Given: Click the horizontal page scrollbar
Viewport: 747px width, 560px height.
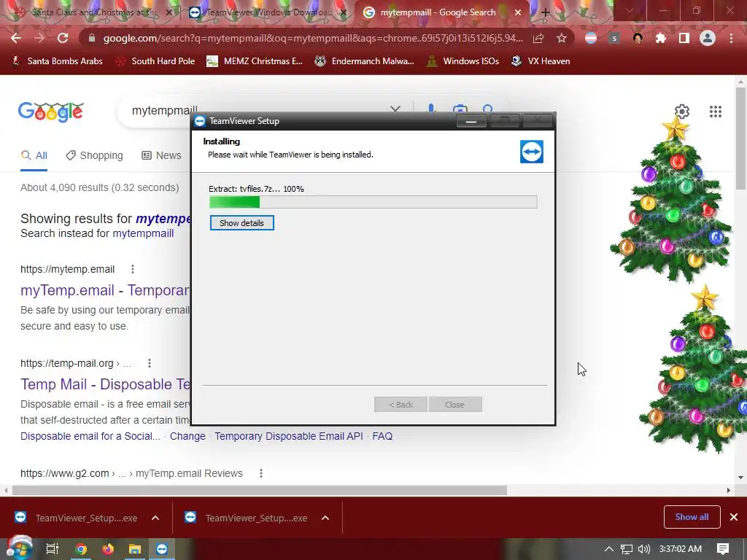Looking at the screenshot, I should 260,491.
